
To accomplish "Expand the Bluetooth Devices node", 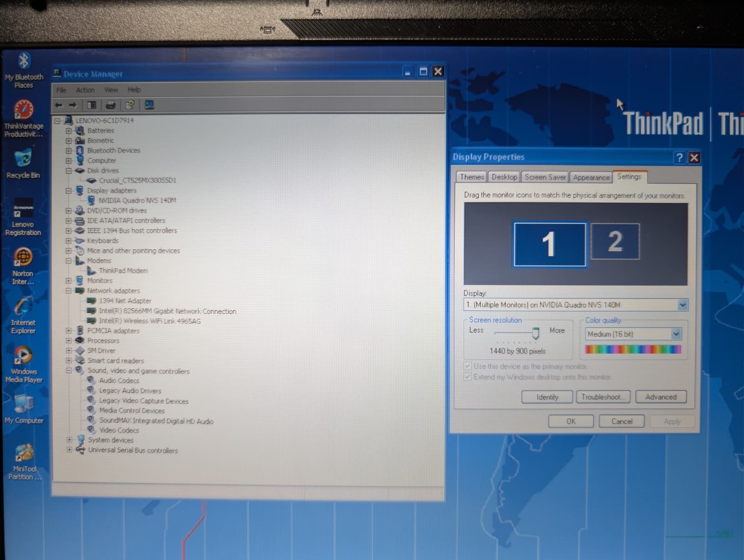I will (x=69, y=151).
